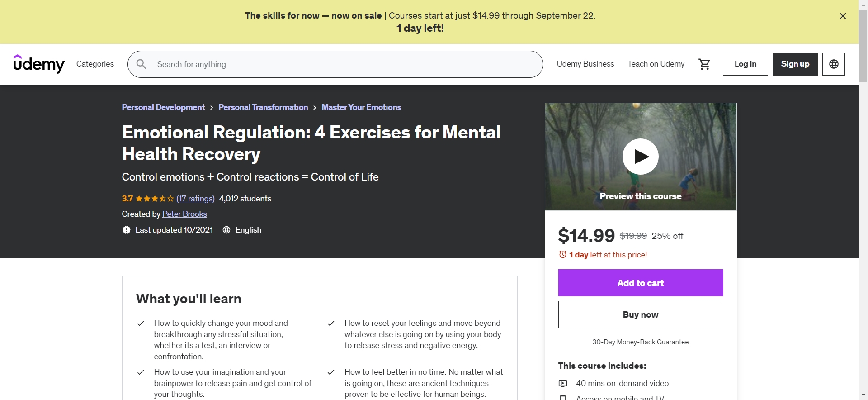Open the language globe selector
Screen dimensions: 868x400
click(x=834, y=64)
